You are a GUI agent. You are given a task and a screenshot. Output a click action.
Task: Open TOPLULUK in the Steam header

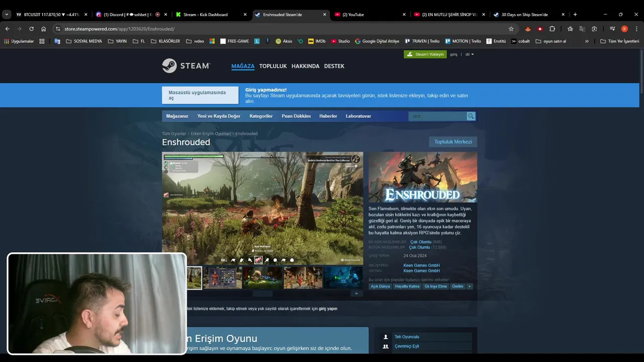click(x=273, y=66)
